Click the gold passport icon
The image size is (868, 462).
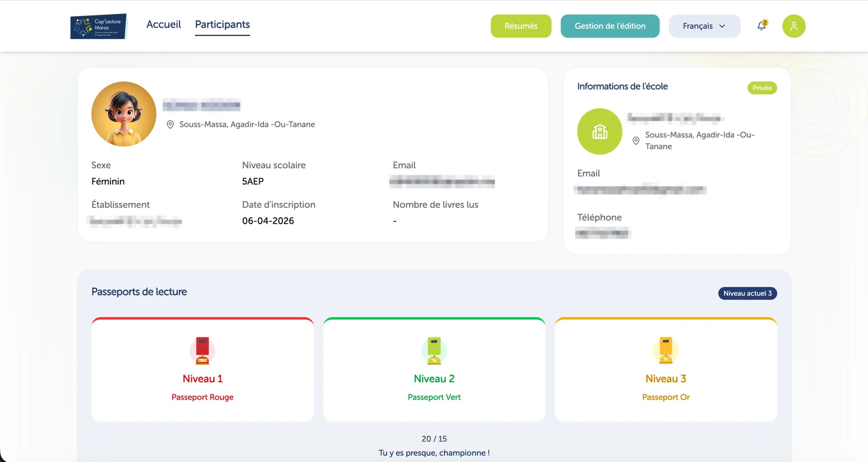pos(666,351)
